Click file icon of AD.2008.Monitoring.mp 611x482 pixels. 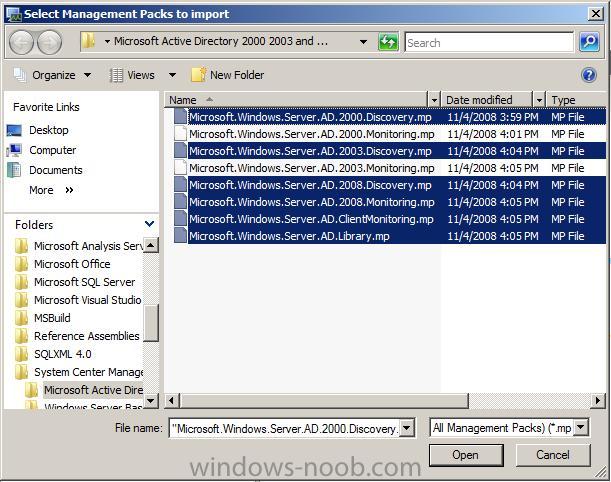(180, 202)
